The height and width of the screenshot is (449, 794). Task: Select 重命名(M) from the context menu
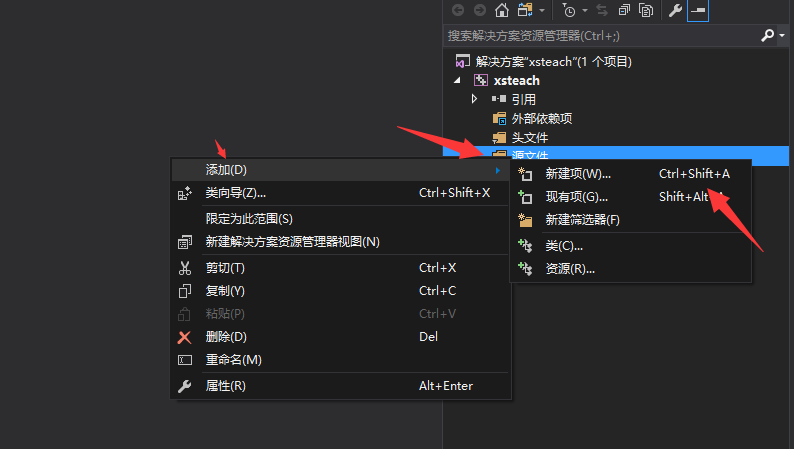(233, 359)
